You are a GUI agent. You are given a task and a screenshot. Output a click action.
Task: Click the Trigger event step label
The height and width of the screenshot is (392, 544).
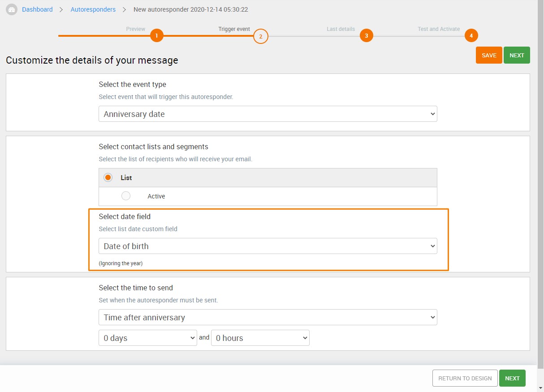(234, 29)
